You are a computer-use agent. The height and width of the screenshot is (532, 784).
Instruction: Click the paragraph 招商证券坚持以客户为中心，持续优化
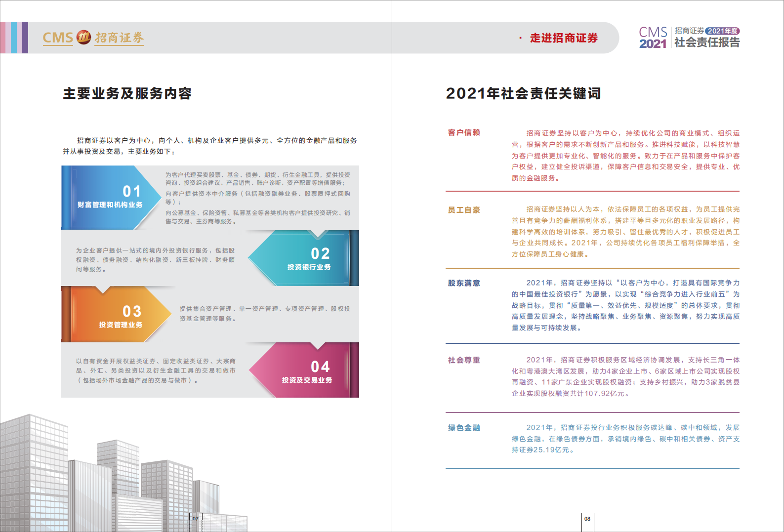(625, 156)
